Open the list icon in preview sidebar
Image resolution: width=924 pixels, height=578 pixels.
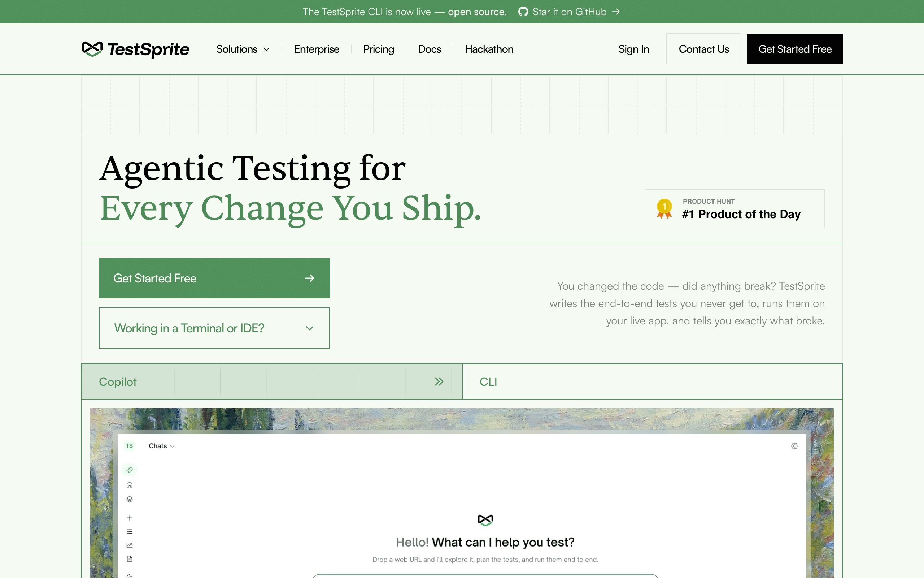point(130,531)
